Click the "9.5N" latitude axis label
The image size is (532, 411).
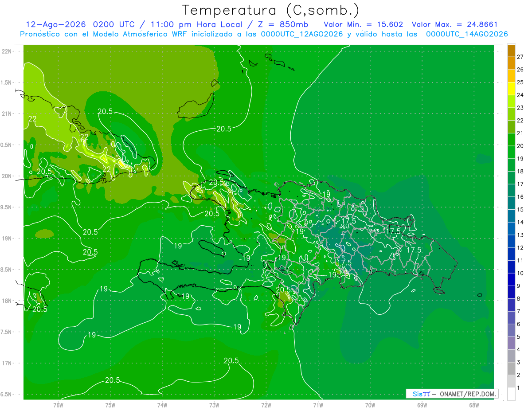[6, 207]
